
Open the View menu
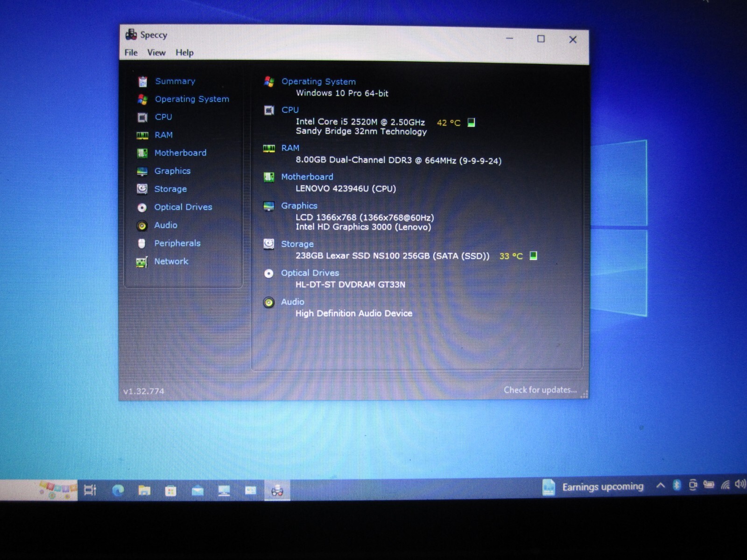(156, 53)
